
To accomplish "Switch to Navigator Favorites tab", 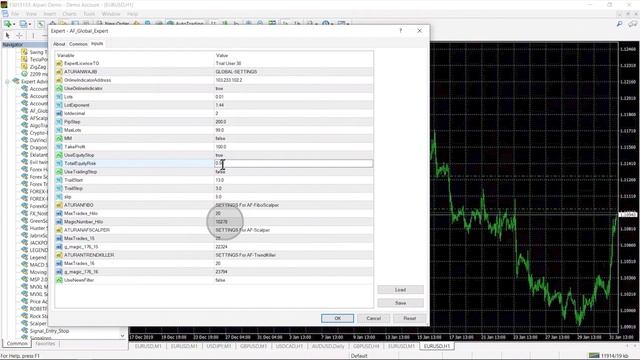I will click(45, 344).
